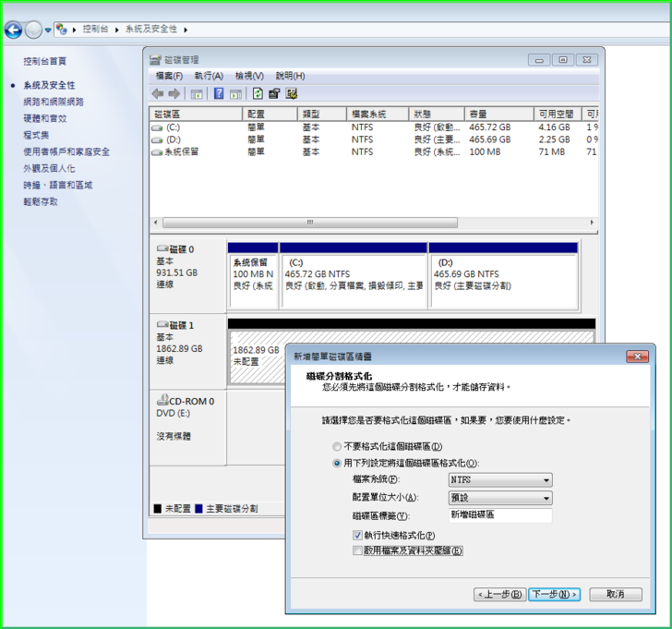Click the Help icon in Disk Management toolbar
This screenshot has width=672, height=629.
pos(219,93)
